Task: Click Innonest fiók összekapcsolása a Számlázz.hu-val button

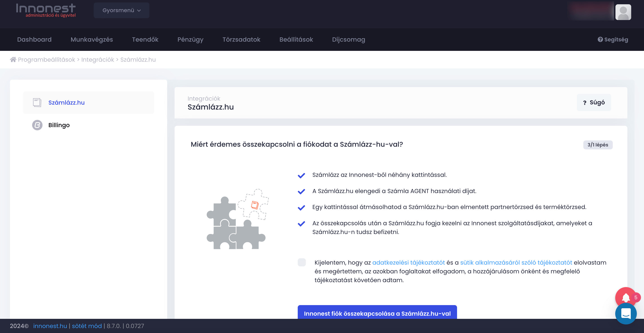Action: [377, 312]
